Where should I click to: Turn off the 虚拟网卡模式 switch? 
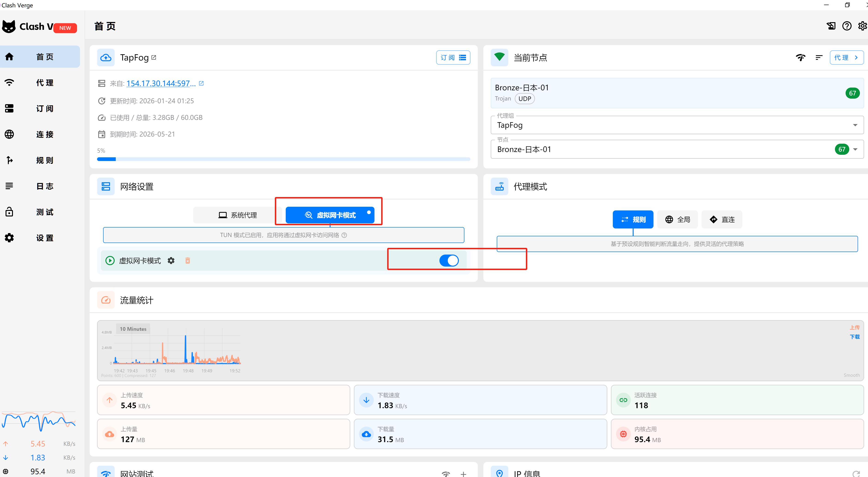tap(449, 261)
